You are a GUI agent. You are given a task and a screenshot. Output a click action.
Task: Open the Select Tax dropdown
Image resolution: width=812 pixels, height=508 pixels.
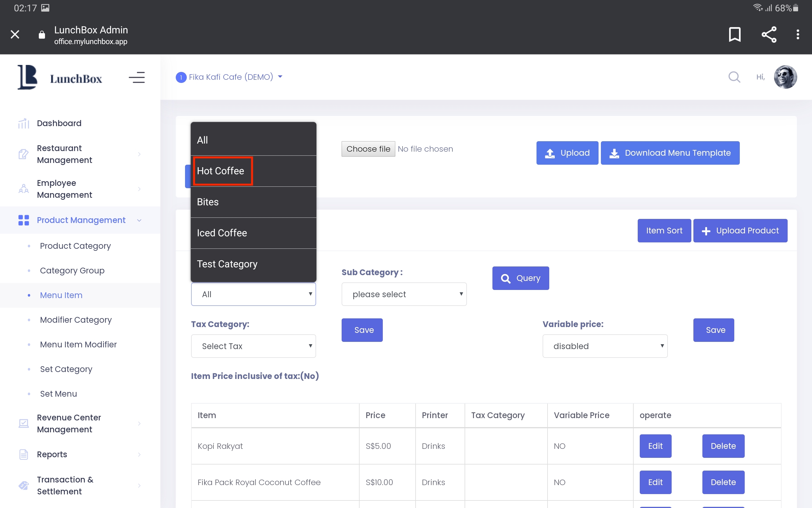[253, 346]
